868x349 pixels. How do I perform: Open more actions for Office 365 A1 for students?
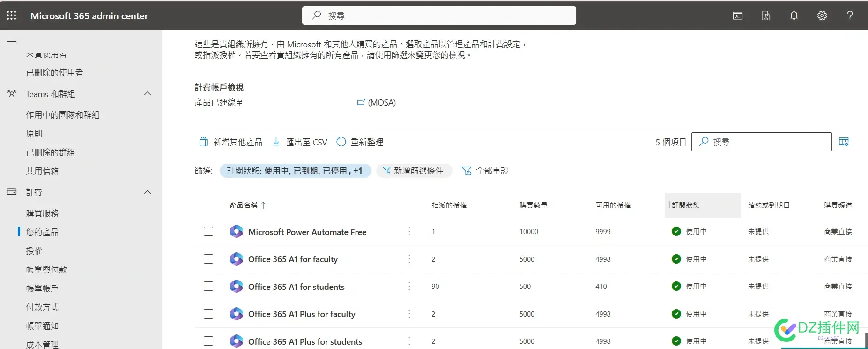tap(409, 286)
